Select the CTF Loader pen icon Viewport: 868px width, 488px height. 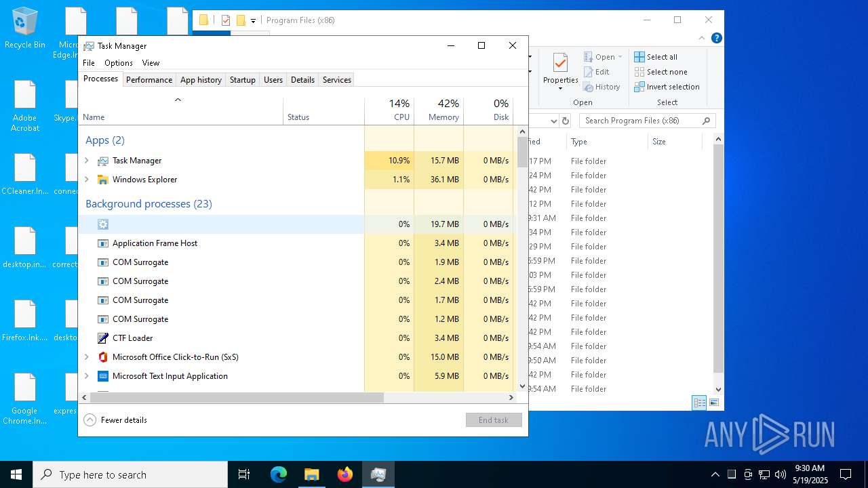pos(103,338)
